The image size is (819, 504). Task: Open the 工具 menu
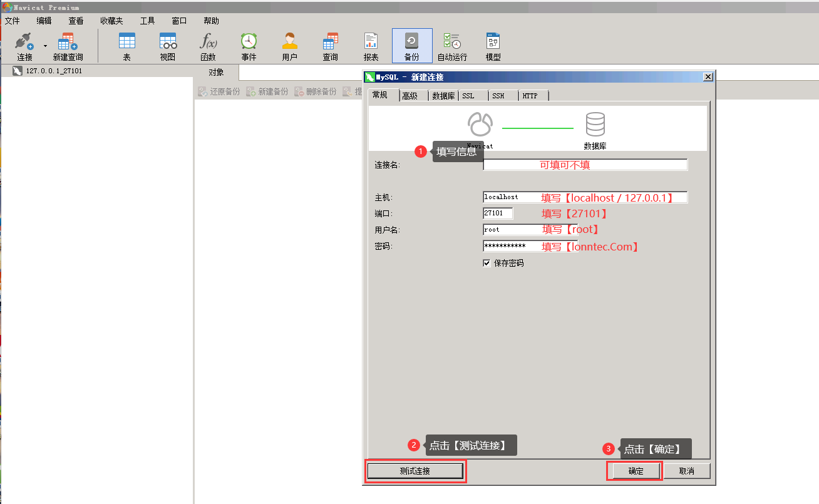(147, 21)
